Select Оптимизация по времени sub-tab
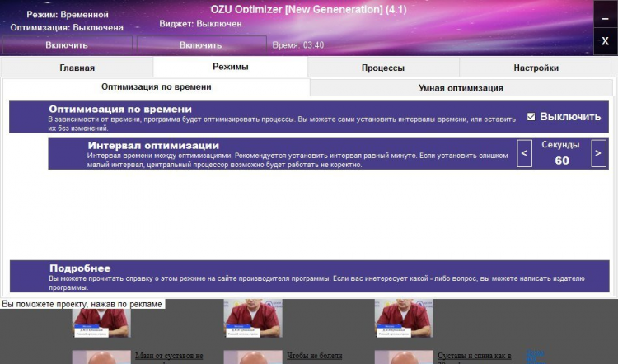Screen dimensions: 618x364 pyautogui.click(x=157, y=87)
